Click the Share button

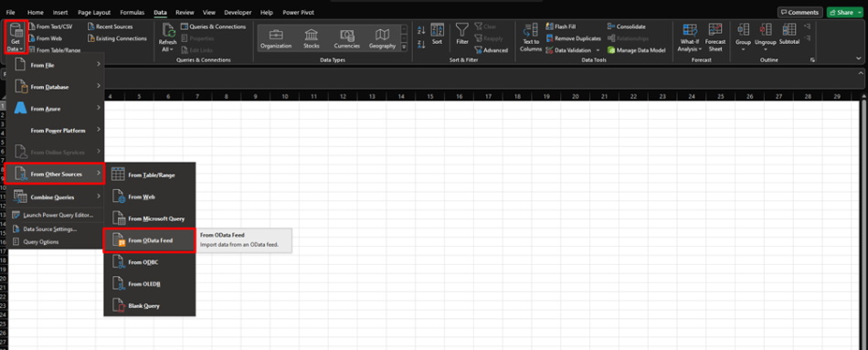(x=841, y=12)
